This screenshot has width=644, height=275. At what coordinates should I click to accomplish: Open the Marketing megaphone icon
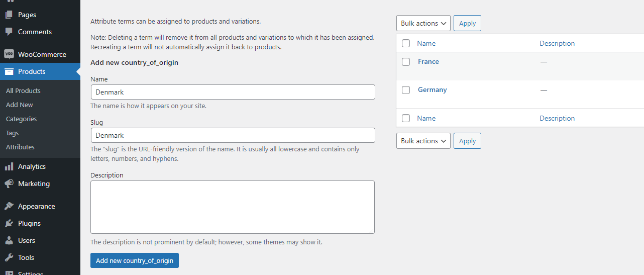coord(9,184)
